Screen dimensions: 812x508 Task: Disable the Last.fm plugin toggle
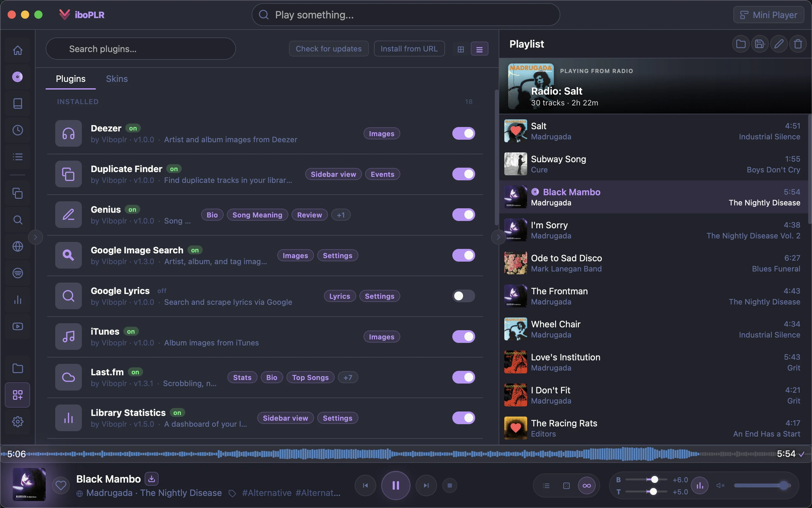click(463, 377)
